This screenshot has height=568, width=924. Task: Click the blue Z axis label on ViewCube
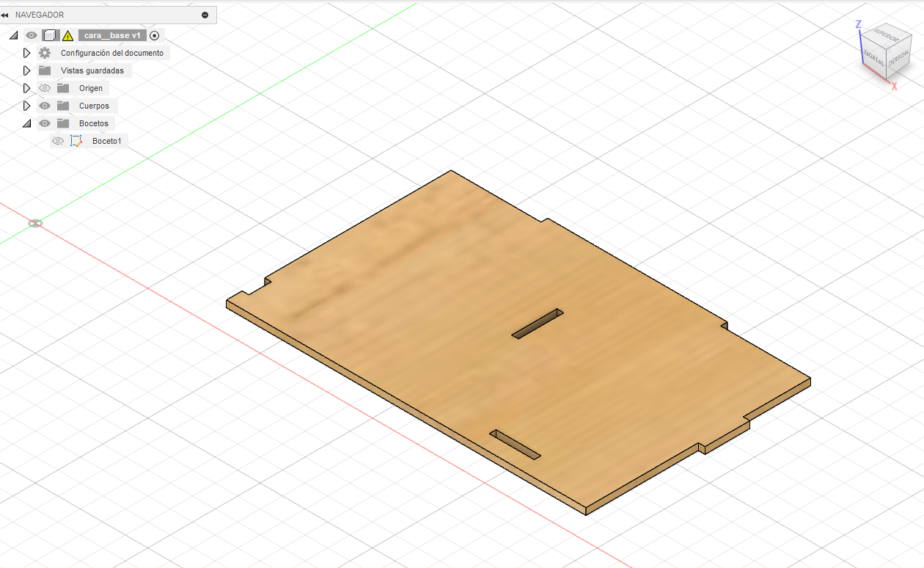859,24
